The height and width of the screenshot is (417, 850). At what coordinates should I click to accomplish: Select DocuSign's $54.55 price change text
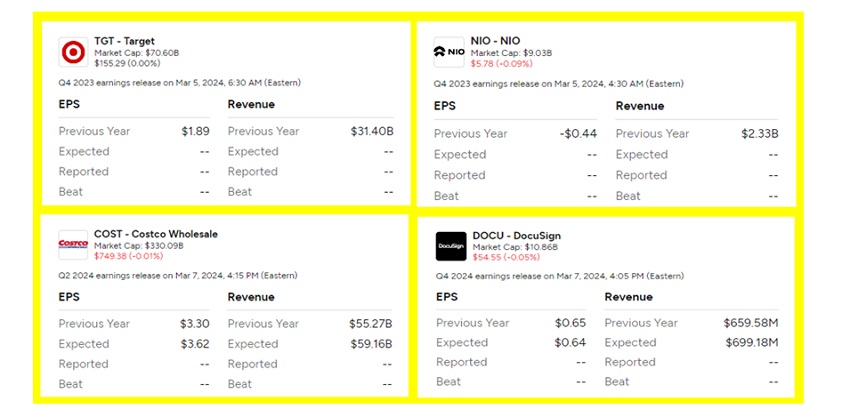pos(506,257)
